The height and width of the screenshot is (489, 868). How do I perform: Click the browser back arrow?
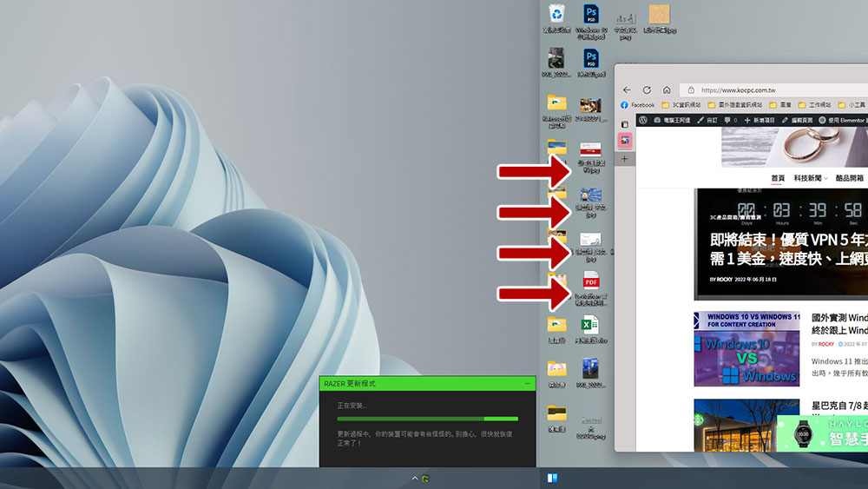[627, 89]
